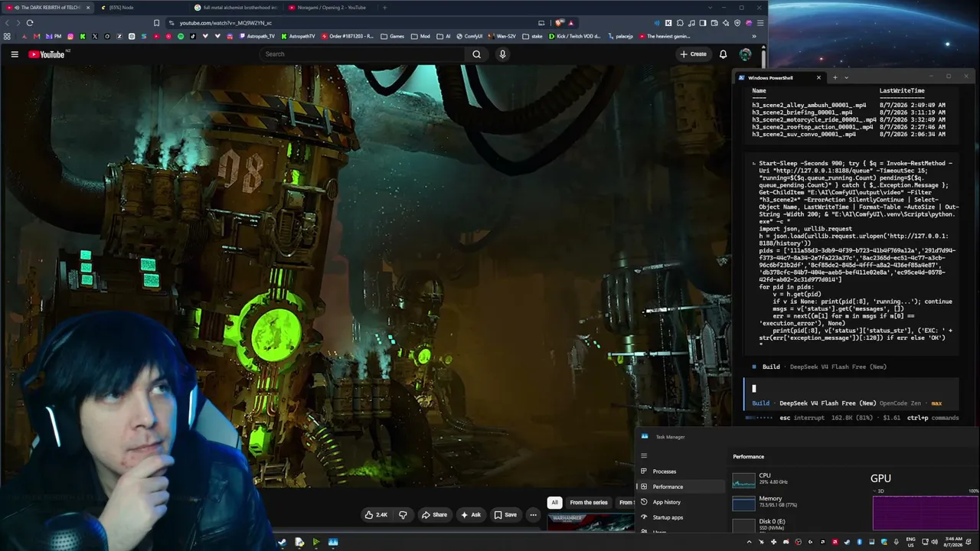
Task: Select the 'From the series' chip
Action: [x=589, y=502]
